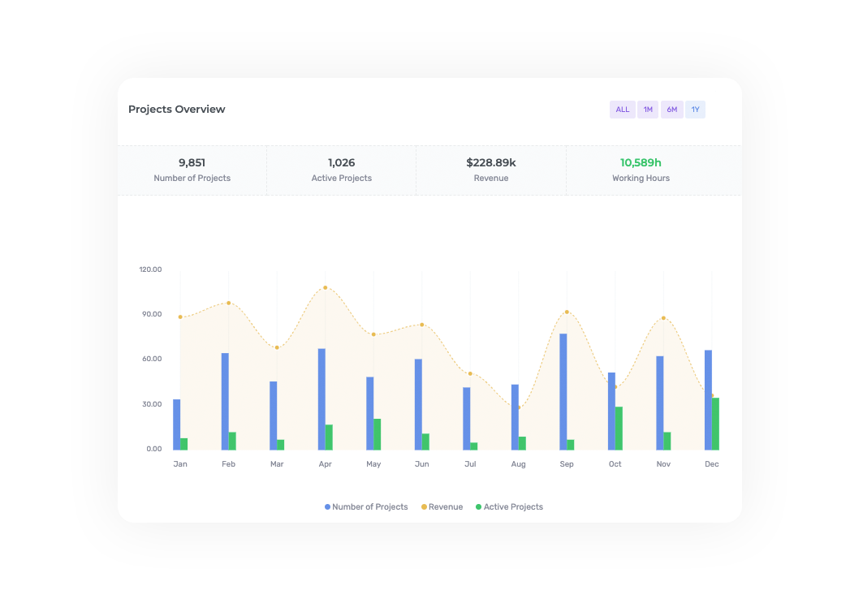The height and width of the screenshot is (616, 863).
Task: Click the blue February projects bar
Action: pyautogui.click(x=225, y=401)
